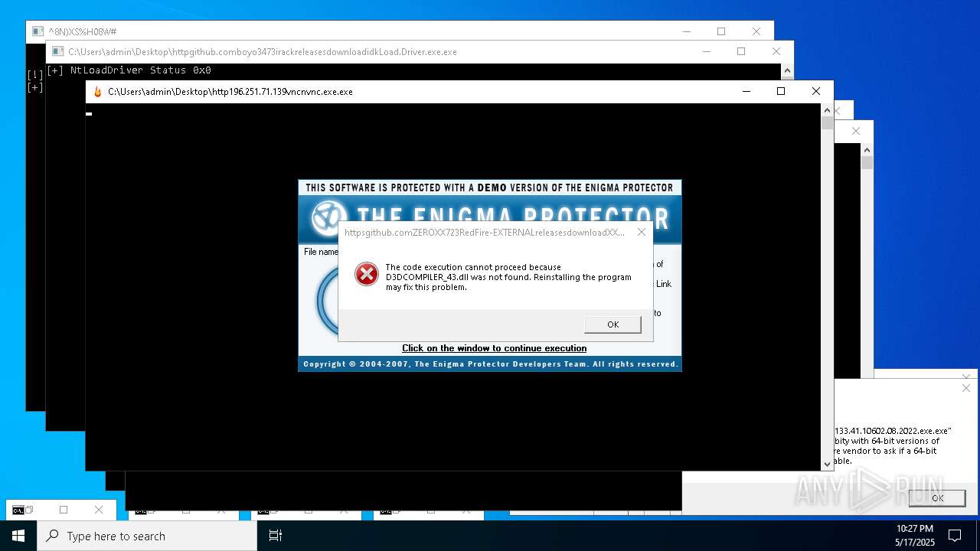This screenshot has width=980, height=551.
Task: Close the ^8N)XS%H08W# window
Action: click(x=756, y=31)
